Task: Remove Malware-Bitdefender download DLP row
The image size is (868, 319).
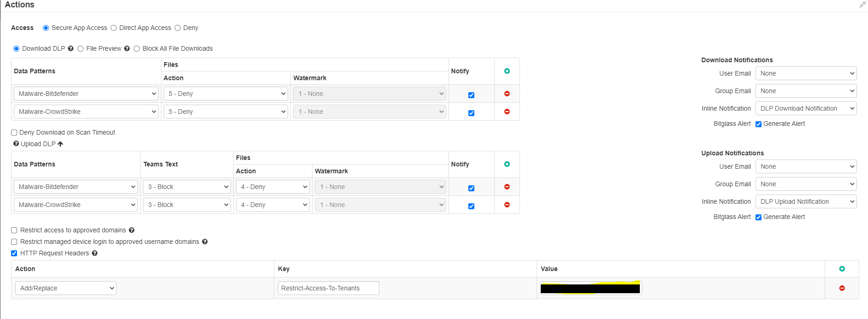Action: tap(507, 94)
